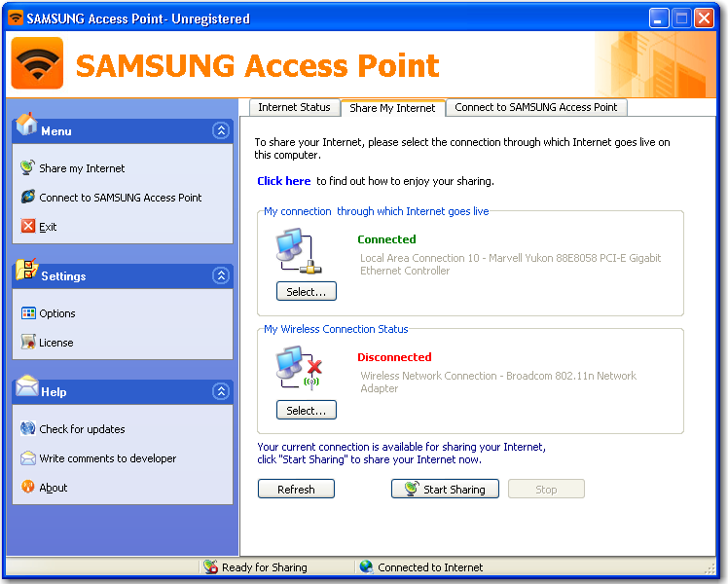The width and height of the screenshot is (728, 584).
Task: Choose Check for updates in Help
Action: coord(82,429)
